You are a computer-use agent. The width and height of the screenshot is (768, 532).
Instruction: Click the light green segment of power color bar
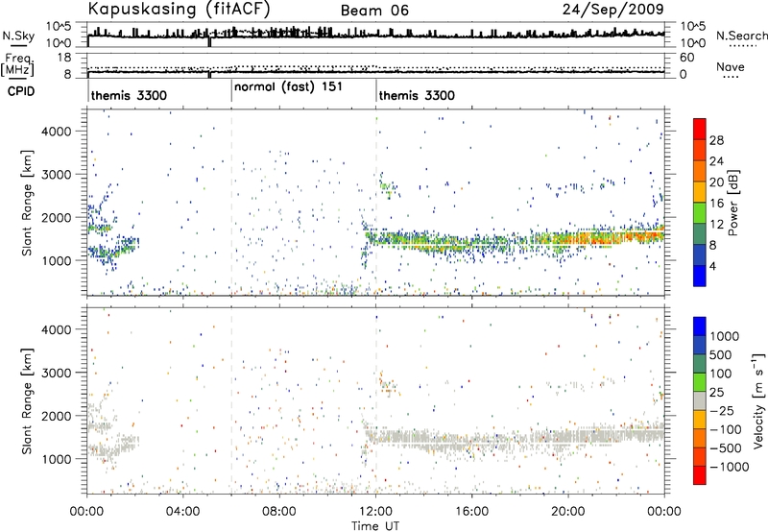[x=700, y=213]
